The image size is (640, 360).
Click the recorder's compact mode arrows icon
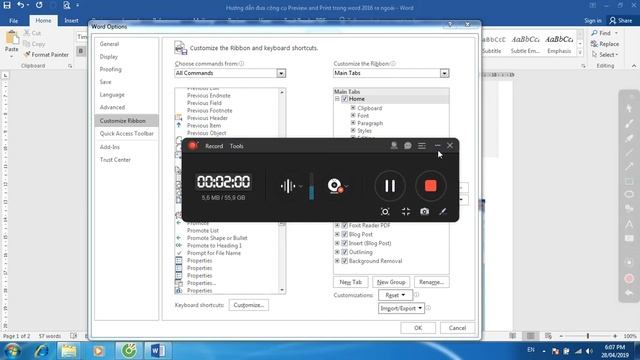406,211
